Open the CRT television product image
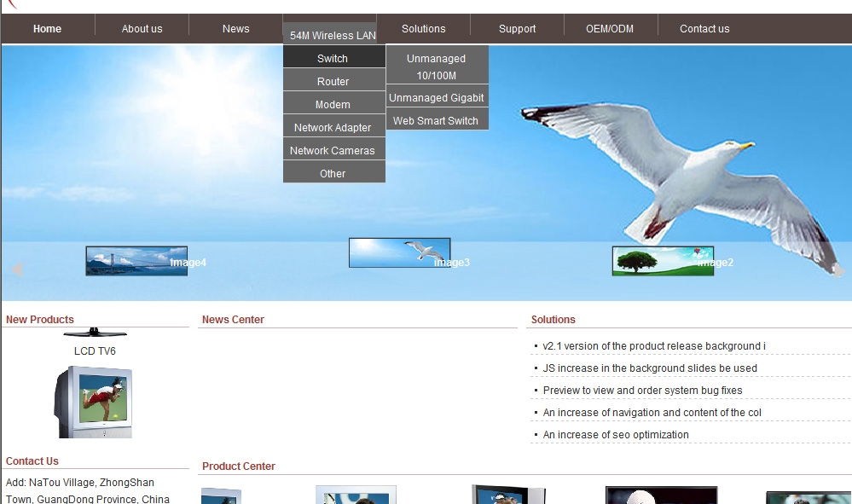The height and width of the screenshot is (504, 852). coord(94,402)
